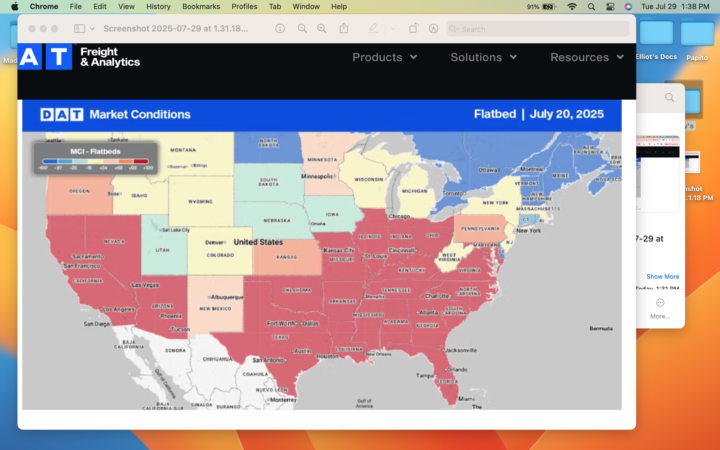Viewport: 720px width, 450px height.
Task: Click the Solutions nav item in image
Action: (484, 57)
